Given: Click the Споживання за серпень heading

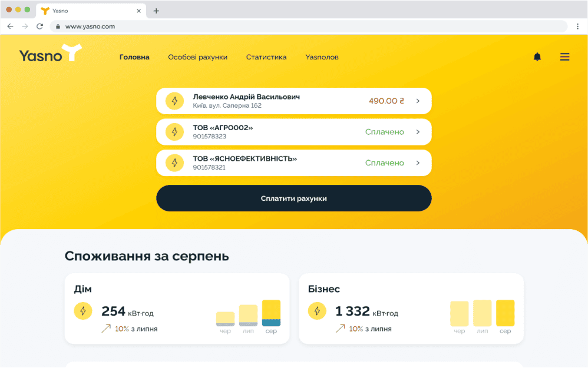Looking at the screenshot, I should [x=147, y=256].
